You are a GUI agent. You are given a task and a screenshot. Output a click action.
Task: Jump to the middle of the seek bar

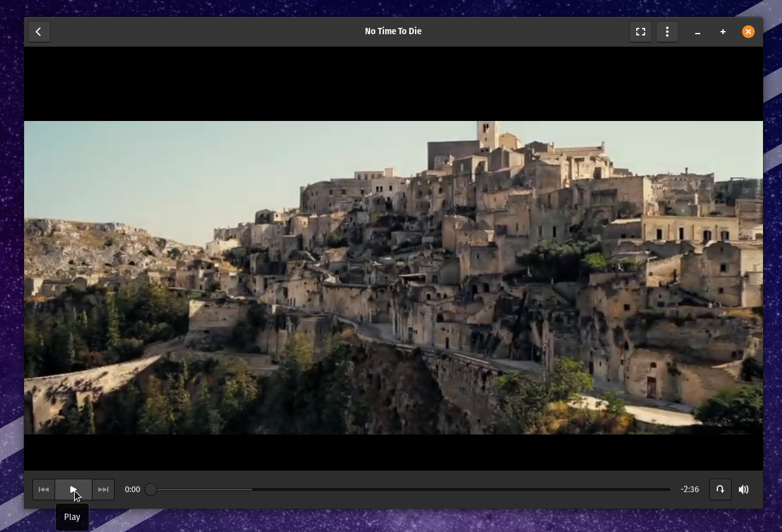coord(411,490)
